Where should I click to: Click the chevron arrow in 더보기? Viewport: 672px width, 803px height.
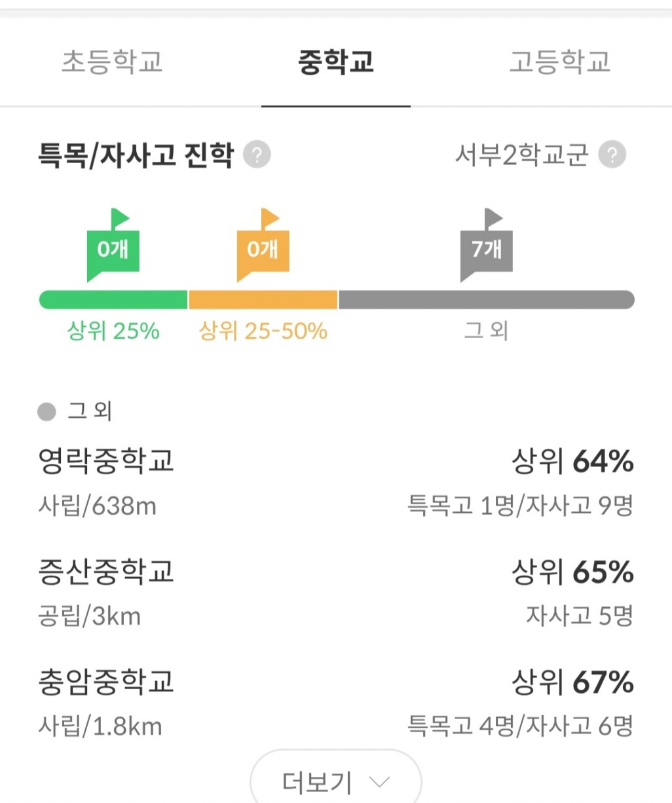pos(379,781)
